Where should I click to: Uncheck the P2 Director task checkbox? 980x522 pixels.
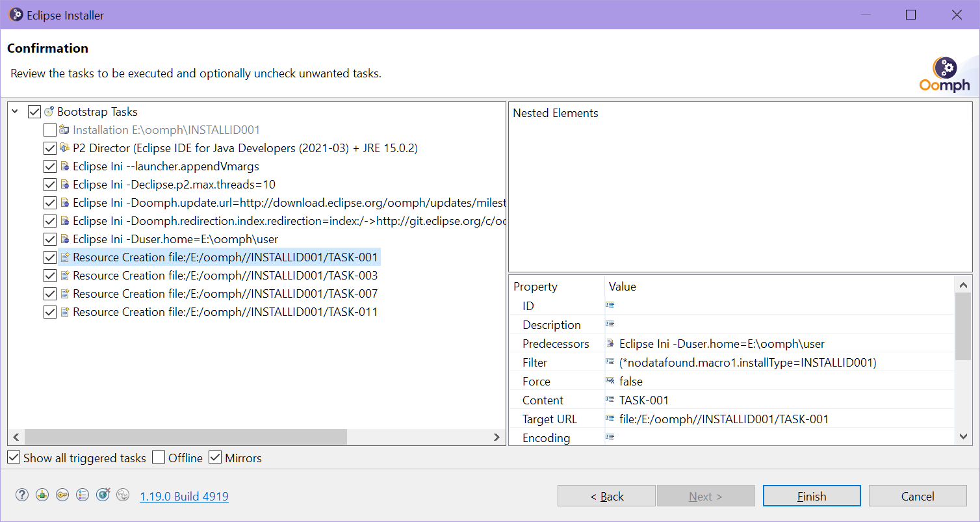pyautogui.click(x=50, y=148)
